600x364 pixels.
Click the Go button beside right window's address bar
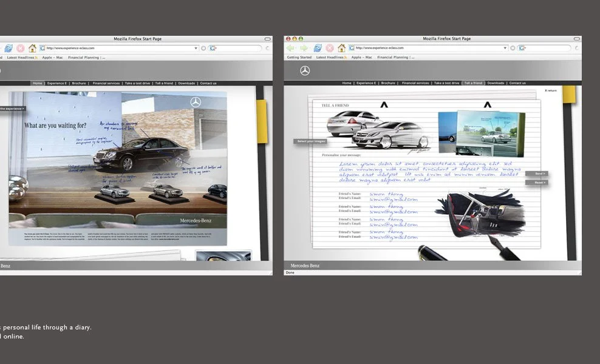tap(513, 48)
